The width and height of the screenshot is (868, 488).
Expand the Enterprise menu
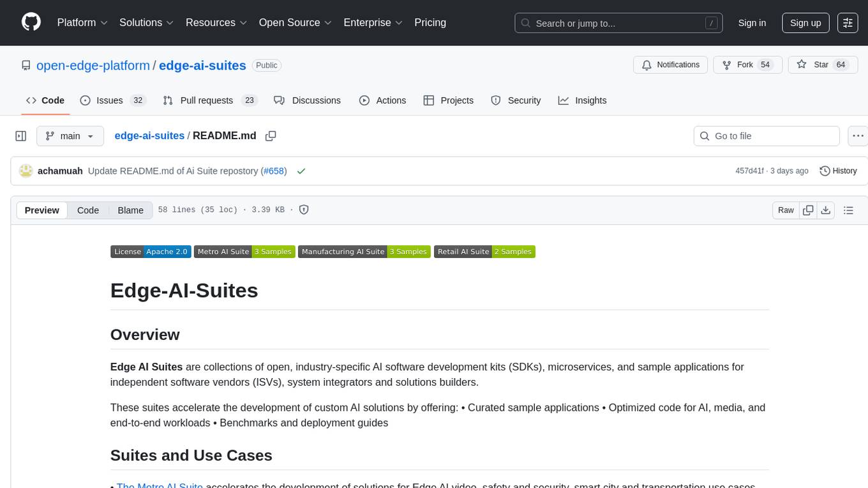[x=373, y=22]
